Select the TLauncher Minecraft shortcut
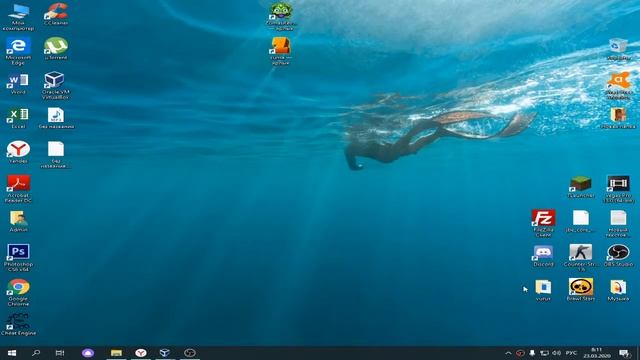The height and width of the screenshot is (360, 640). pyautogui.click(x=581, y=187)
